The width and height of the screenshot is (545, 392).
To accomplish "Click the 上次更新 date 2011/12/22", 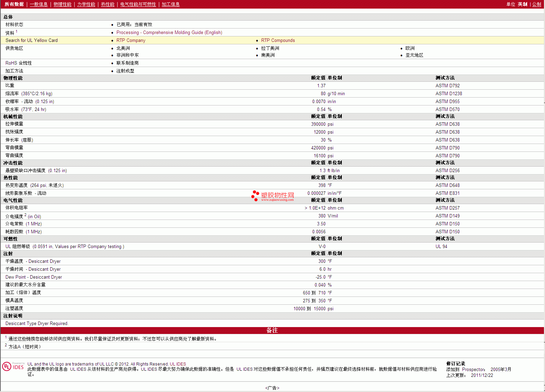I will tap(482, 376).
